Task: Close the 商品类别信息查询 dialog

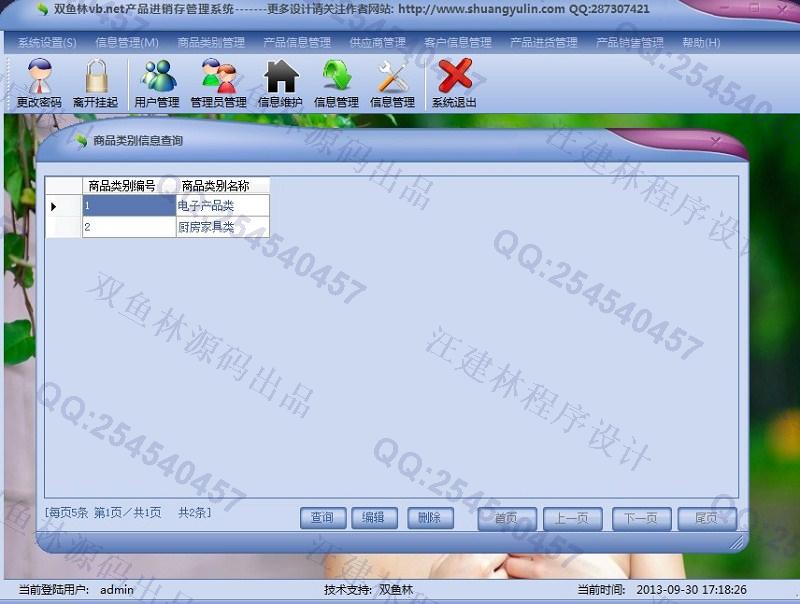Action: (x=716, y=140)
